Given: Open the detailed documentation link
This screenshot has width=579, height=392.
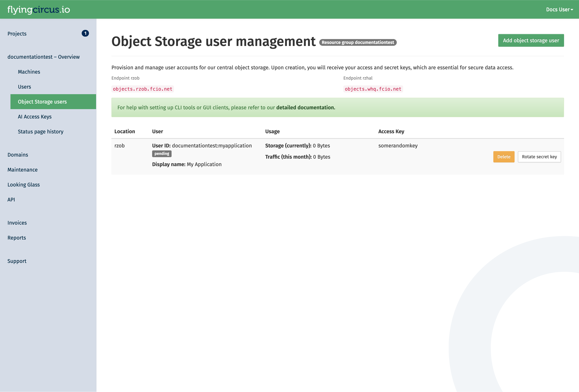Looking at the screenshot, I should tap(306, 107).
